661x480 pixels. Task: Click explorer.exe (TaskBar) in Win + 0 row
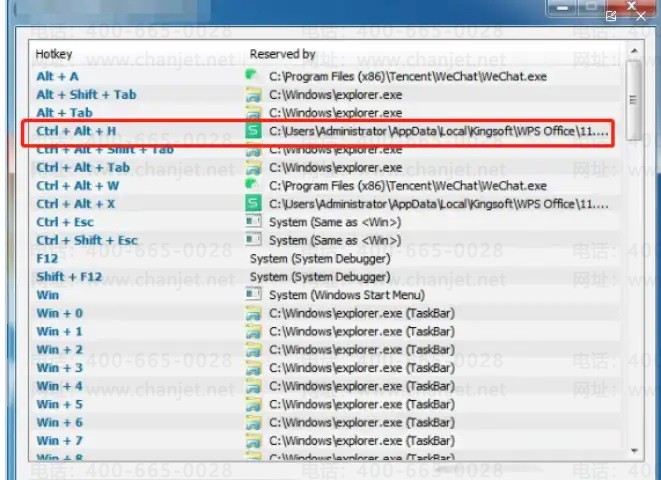[362, 313]
